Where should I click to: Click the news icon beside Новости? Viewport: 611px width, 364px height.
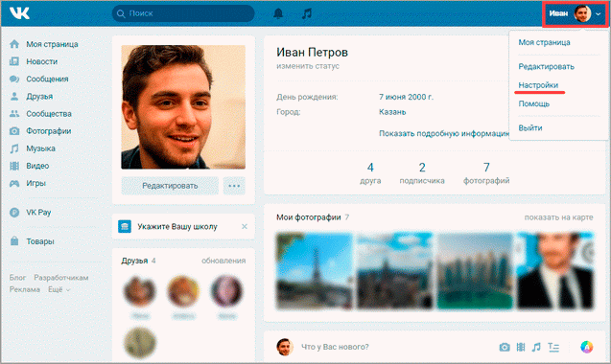pyautogui.click(x=14, y=61)
